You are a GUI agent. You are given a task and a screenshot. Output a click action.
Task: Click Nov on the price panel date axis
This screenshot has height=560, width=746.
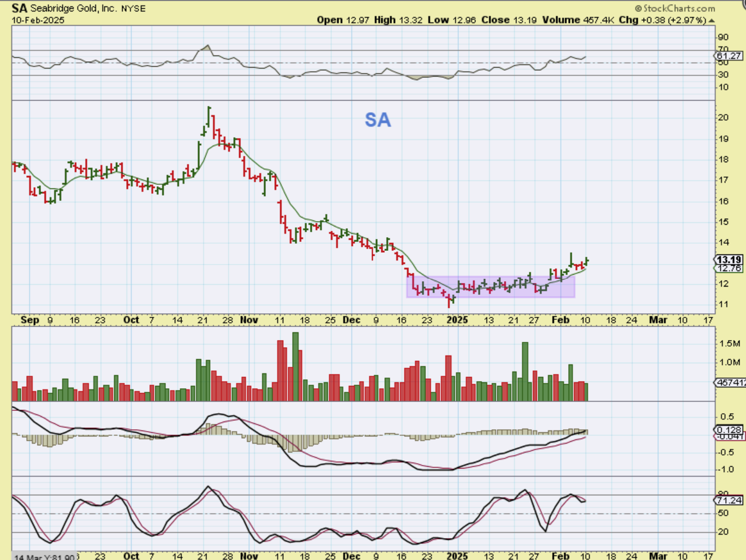point(249,320)
